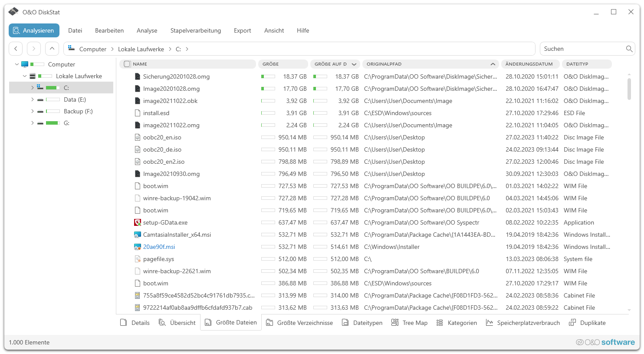Select winre-backup-19042.wim file name
The height and width of the screenshot is (354, 644).
pyautogui.click(x=177, y=198)
